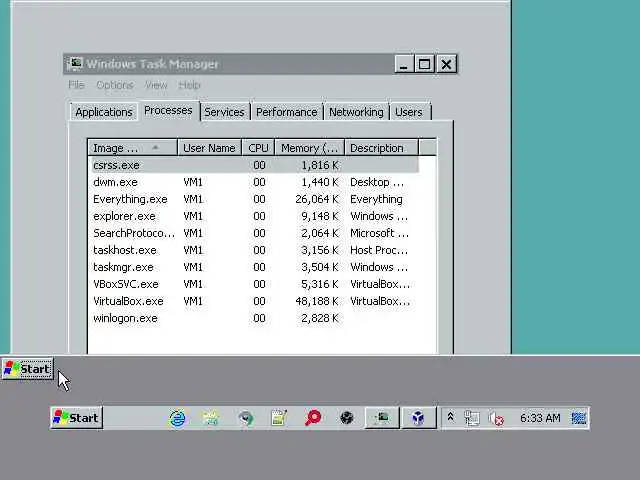Maximize the Windows Task Manager window

pos(424,64)
